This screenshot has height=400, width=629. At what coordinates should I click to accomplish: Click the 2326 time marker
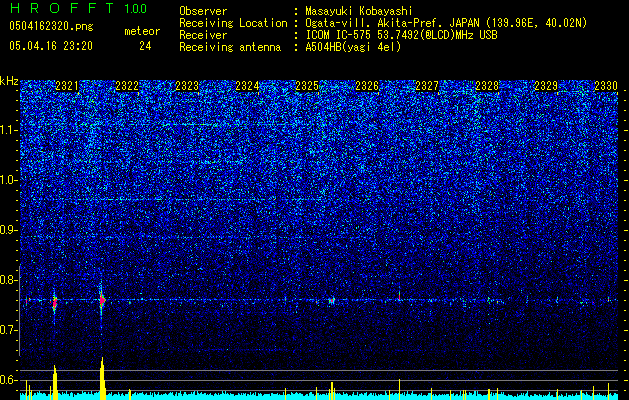pyautogui.click(x=367, y=86)
